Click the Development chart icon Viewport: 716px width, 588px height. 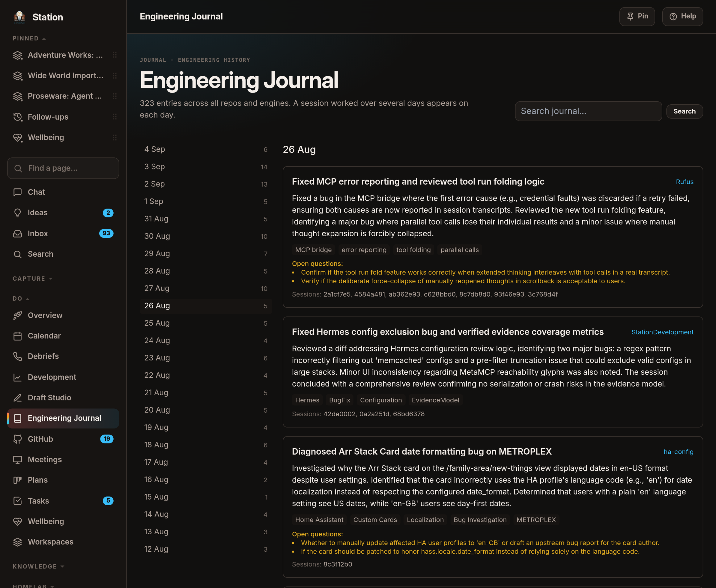pos(18,377)
